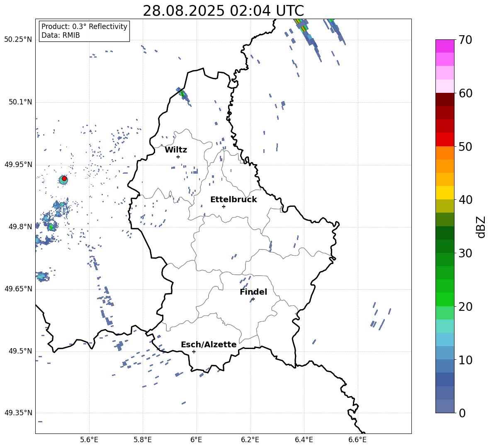491x448 pixels.
Task: Click the green radar echo on Luxembourg's northern border
Action: [182, 94]
